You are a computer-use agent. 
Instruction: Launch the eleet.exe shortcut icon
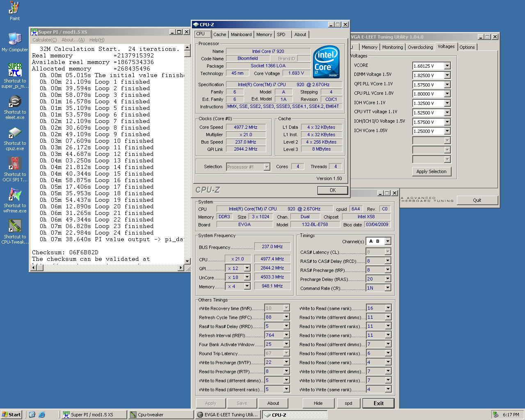pos(15,107)
